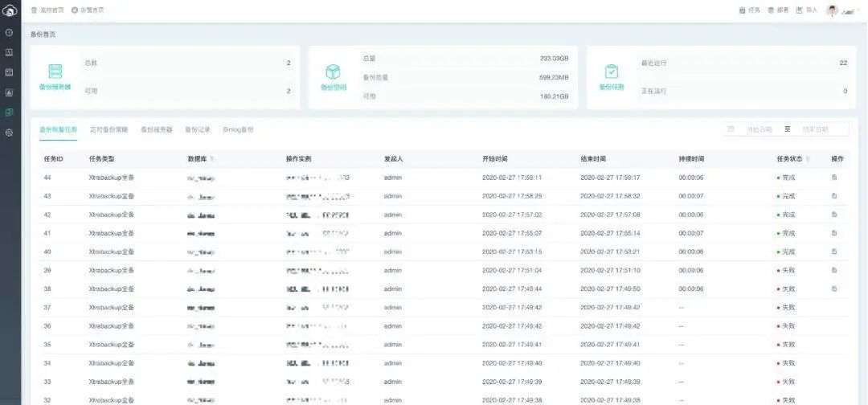Open the settings gear in sidebar
Viewport: 868px width, 405px height.
click(10, 133)
